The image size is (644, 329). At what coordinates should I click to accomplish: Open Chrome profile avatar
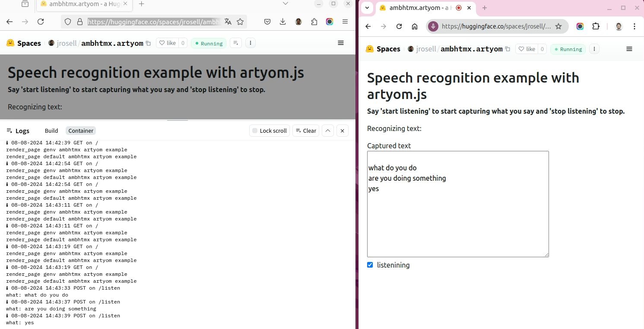pos(619,26)
